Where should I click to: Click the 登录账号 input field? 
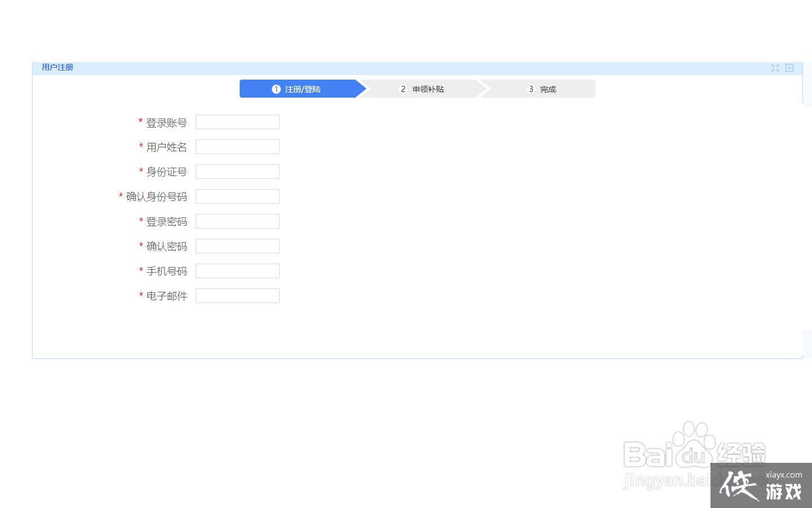(237, 122)
